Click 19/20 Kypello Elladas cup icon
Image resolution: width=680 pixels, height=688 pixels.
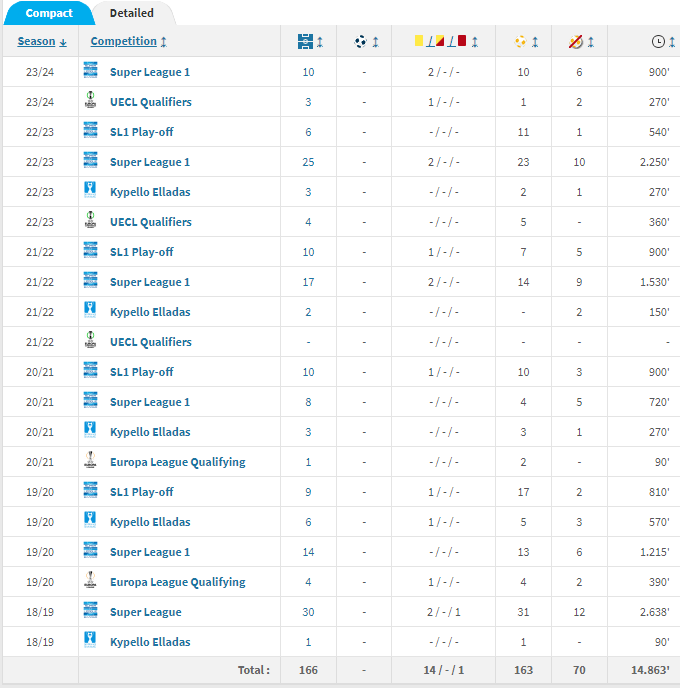tap(90, 520)
